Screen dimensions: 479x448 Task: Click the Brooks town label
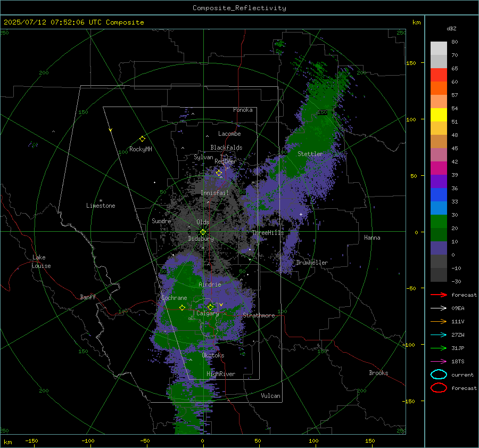click(x=378, y=373)
